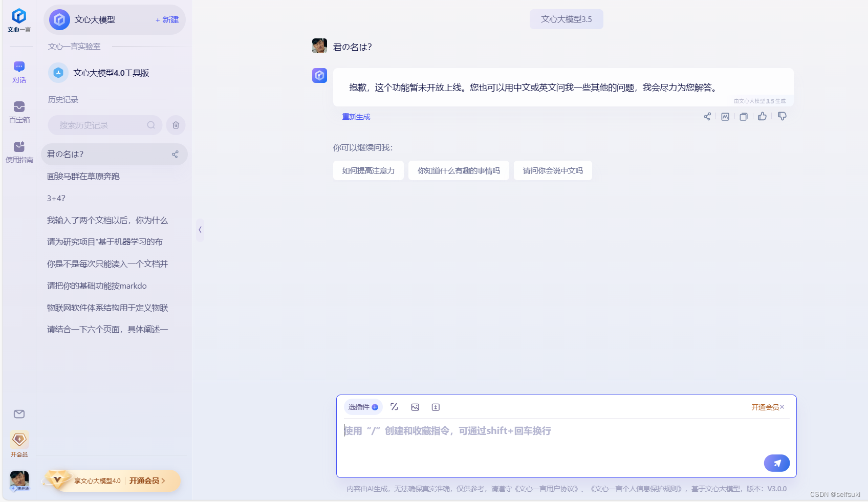Choose suggestion 请问你会说中文吗
This screenshot has height=502, width=868.
click(x=553, y=170)
